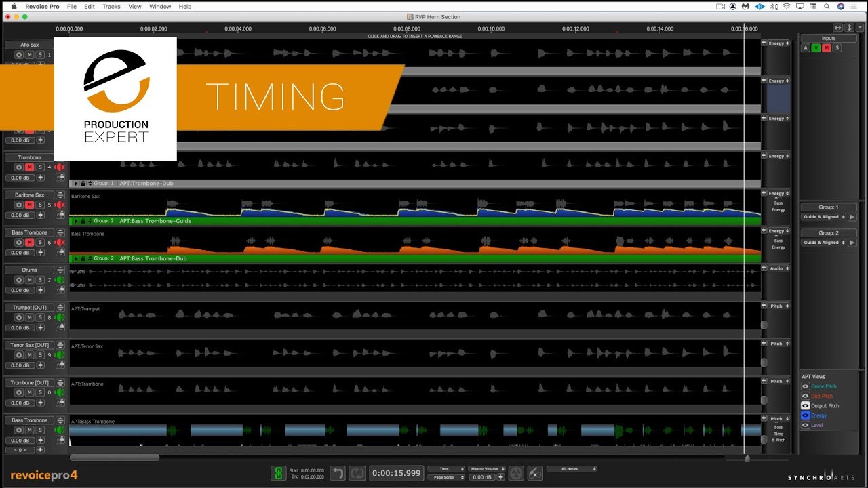Image resolution: width=868 pixels, height=488 pixels.
Task: Toggle Output Pitch visibility in APT Views
Action: [806, 405]
